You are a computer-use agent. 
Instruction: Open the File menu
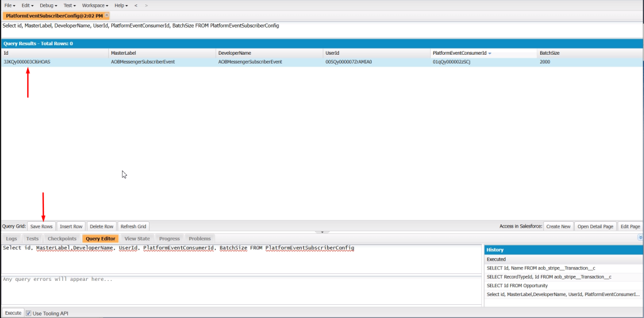(9, 6)
